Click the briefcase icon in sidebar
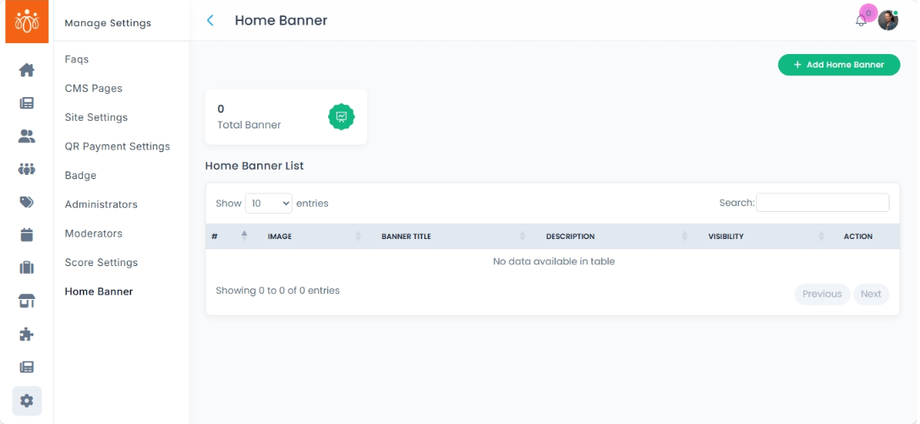 [27, 268]
